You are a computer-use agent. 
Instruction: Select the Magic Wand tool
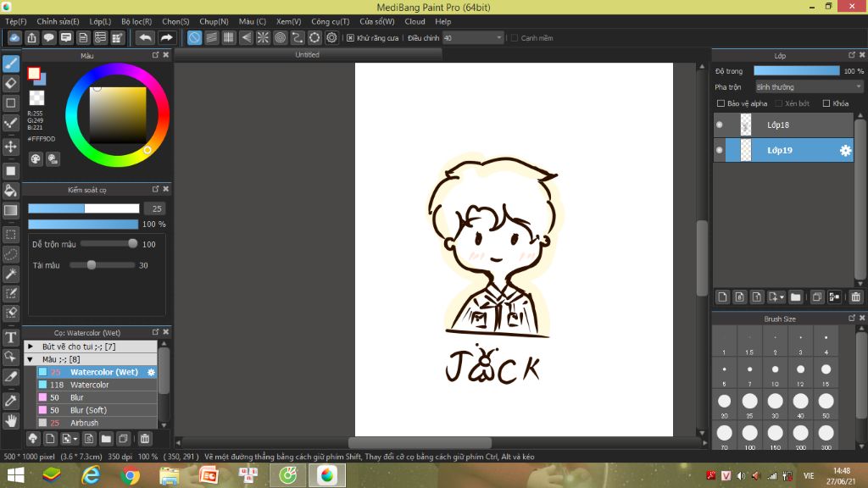click(10, 274)
